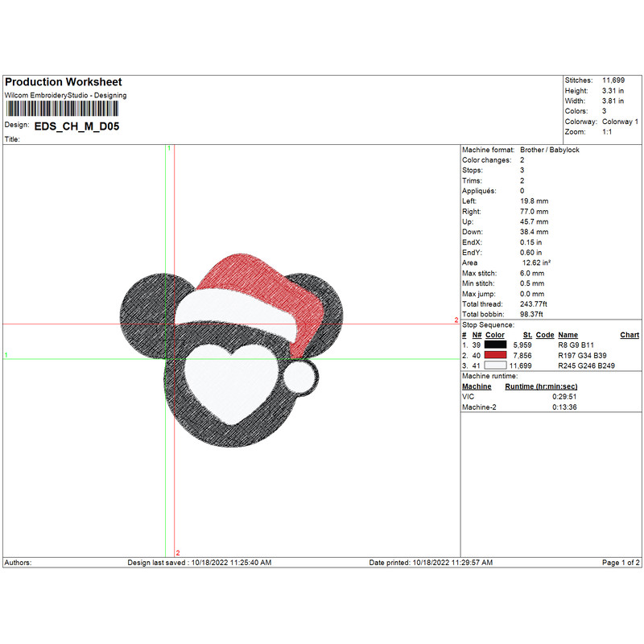Select the design name EDS_CH_M_D05
This screenshot has width=644, height=644.
tap(77, 126)
